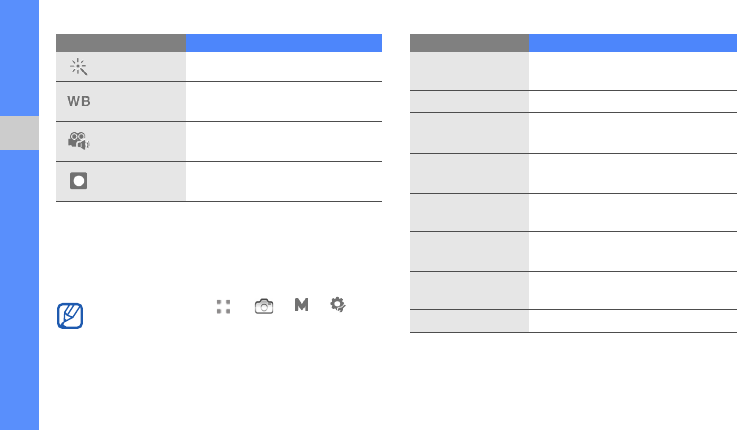
Task: Click last gray cell in right table
Action: [469, 321]
